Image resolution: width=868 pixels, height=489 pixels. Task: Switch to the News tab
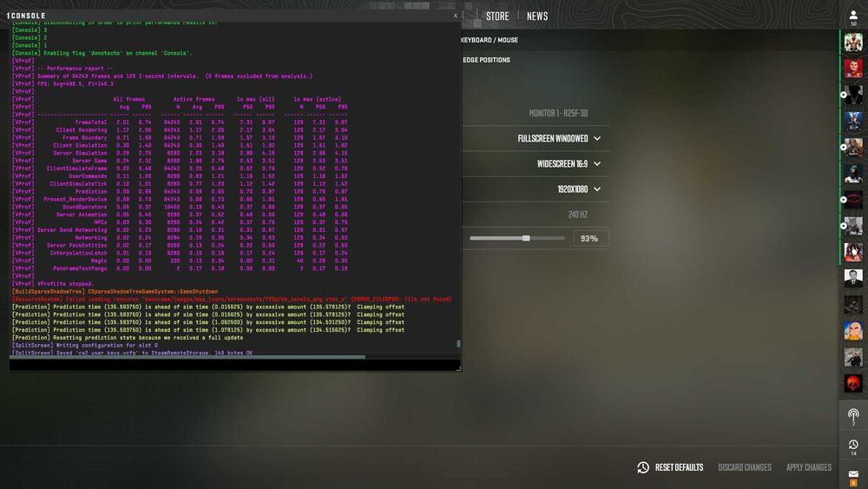537,16
